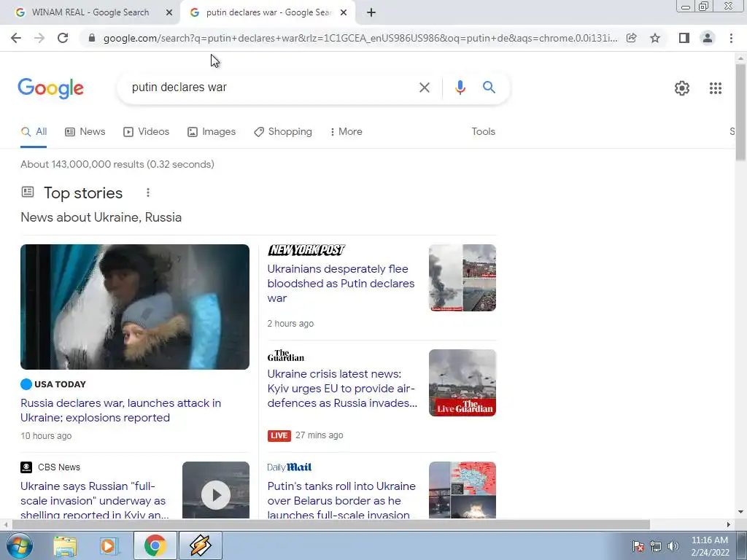Screen dimensions: 747x560
Task: Open the Windows Start menu
Action: click(19, 545)
